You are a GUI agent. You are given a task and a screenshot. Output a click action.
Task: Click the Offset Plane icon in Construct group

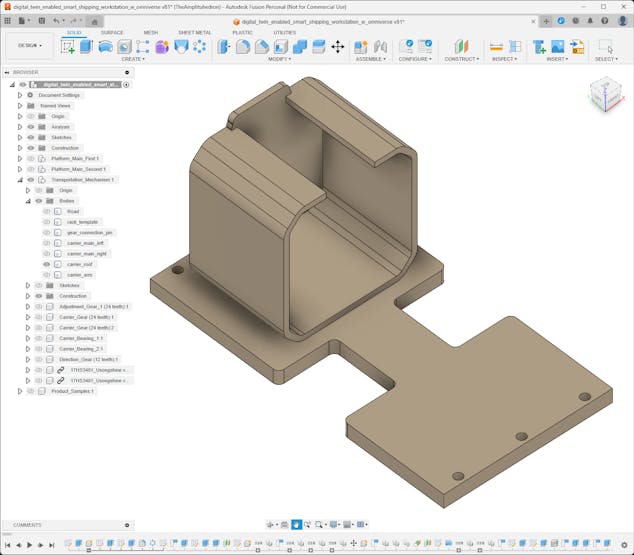(x=461, y=46)
